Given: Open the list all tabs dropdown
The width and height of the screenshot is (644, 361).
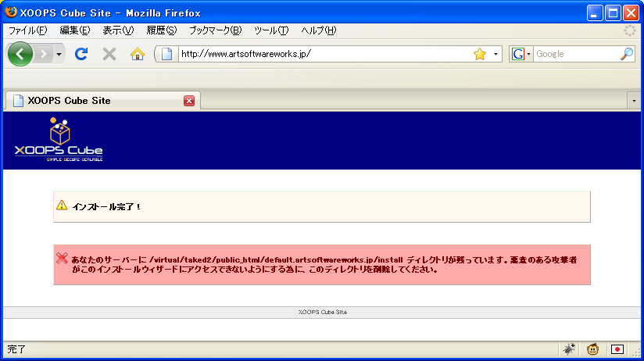Looking at the screenshot, I should [634, 101].
